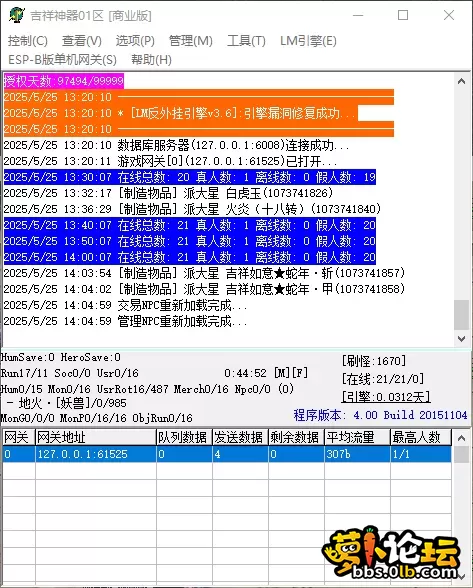Click the 13:40:07 在线总数 log line
473x588 pixels.
click(x=190, y=225)
